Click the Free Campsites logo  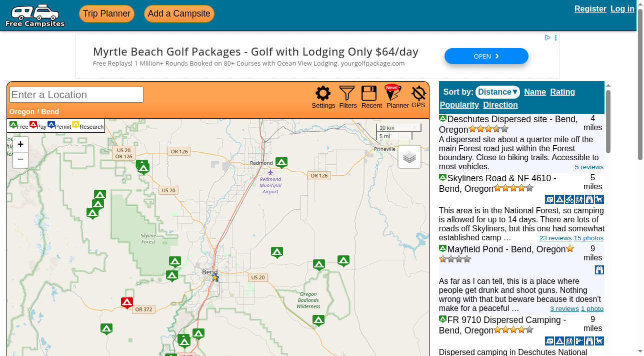click(35, 16)
